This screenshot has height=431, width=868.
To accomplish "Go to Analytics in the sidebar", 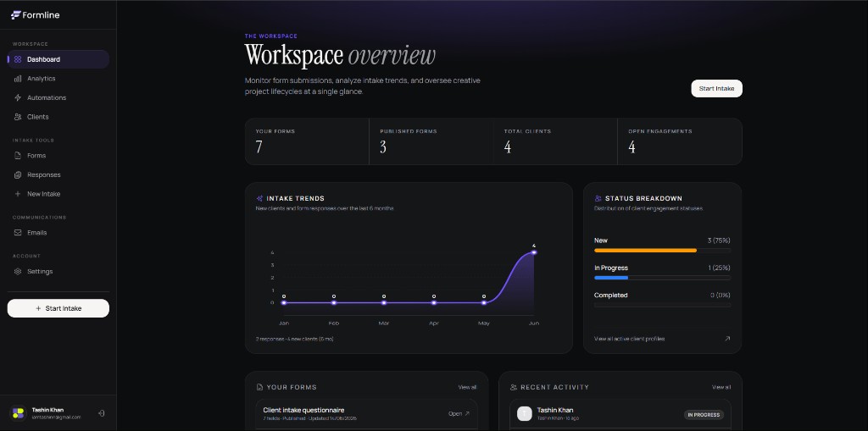I will (58, 79).
